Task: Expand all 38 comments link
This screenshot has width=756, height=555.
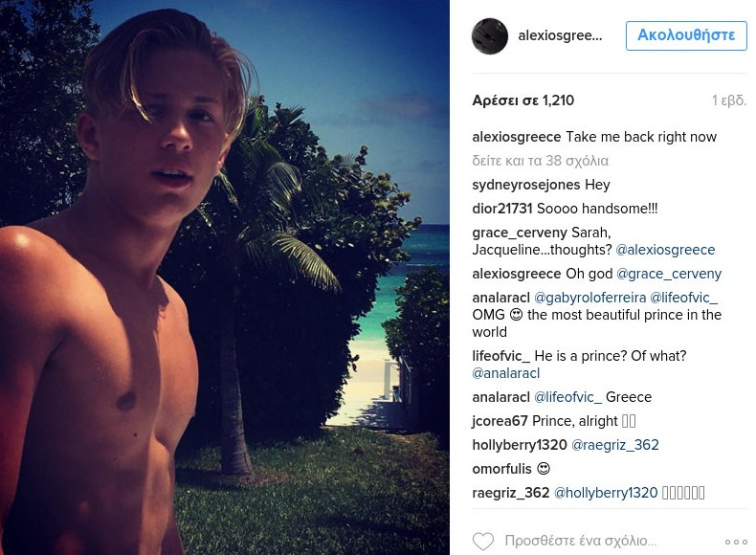Action: tap(541, 161)
